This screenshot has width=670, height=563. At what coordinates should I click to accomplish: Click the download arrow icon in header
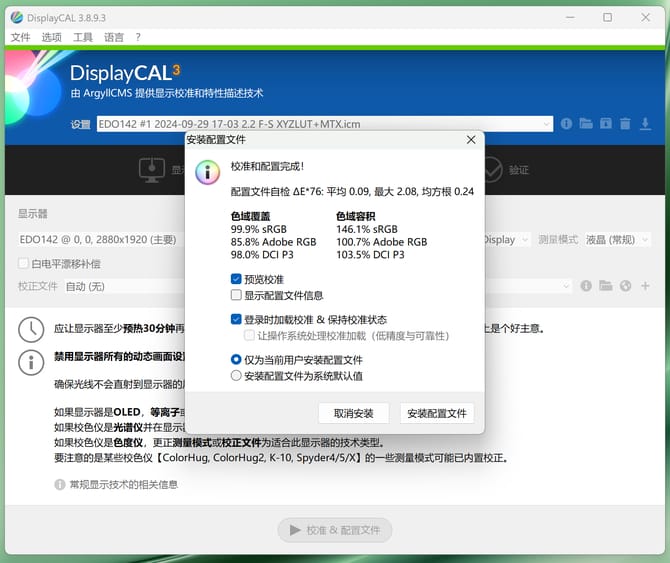pos(645,124)
